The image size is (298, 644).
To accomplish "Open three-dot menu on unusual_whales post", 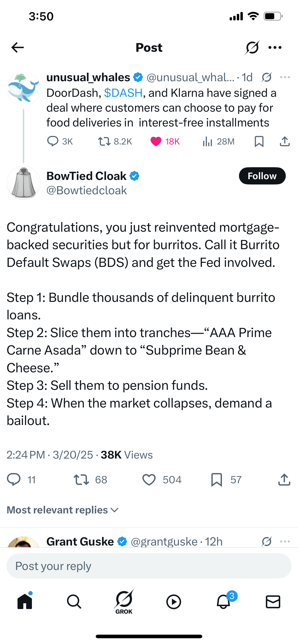I will coord(285,77).
